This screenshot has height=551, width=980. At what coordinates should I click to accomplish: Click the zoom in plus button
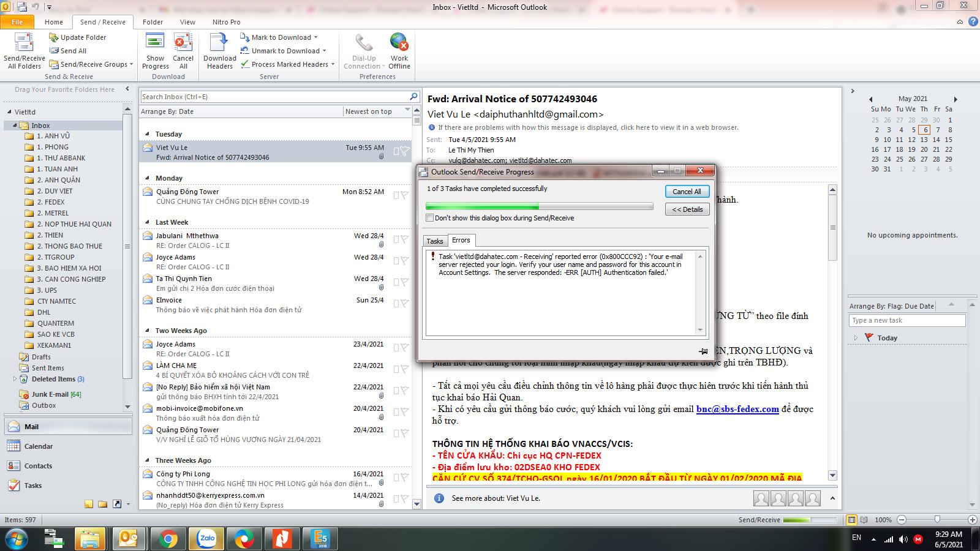972,520
